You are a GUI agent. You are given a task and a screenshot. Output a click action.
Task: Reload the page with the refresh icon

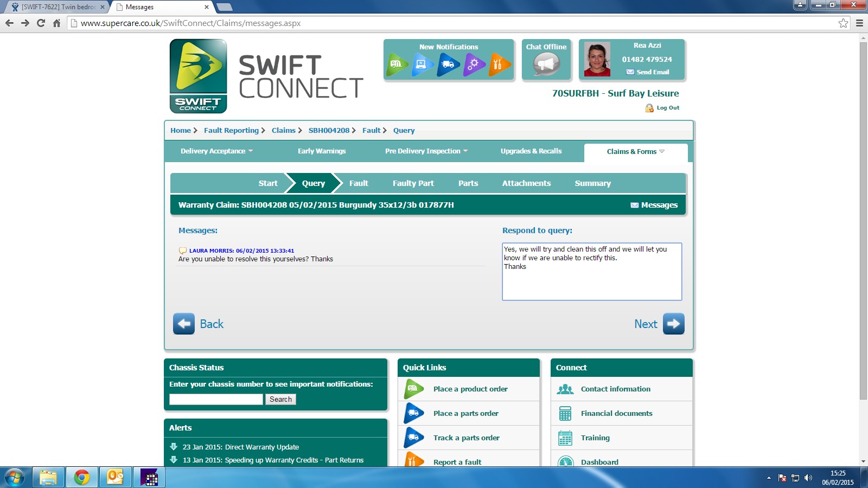pos(41,23)
